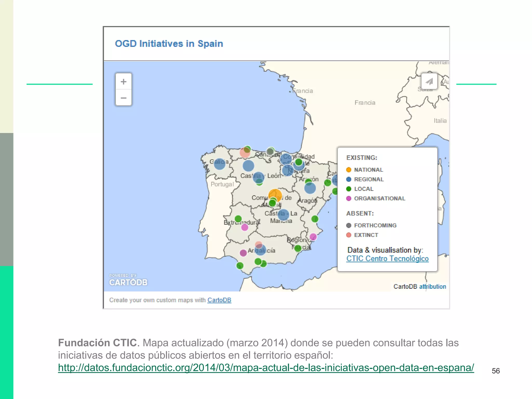Click slide page number 56
Viewport: 532px width, 399px height.
pos(496,371)
